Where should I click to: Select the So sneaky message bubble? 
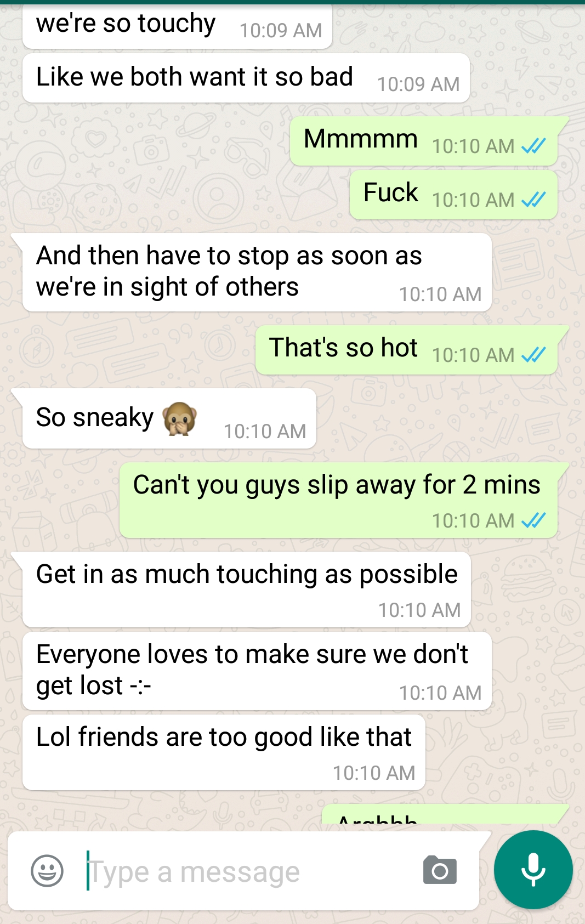coord(169,418)
